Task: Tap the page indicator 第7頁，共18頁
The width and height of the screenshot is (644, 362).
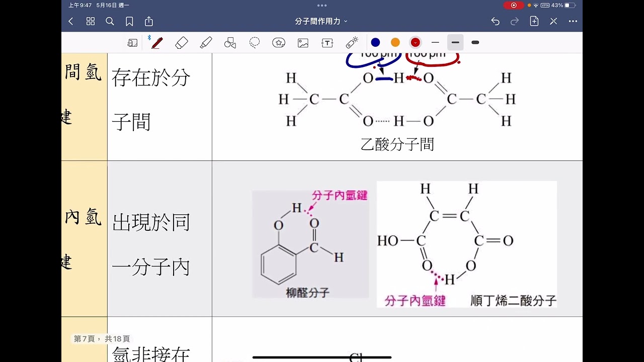Action: pos(102,339)
